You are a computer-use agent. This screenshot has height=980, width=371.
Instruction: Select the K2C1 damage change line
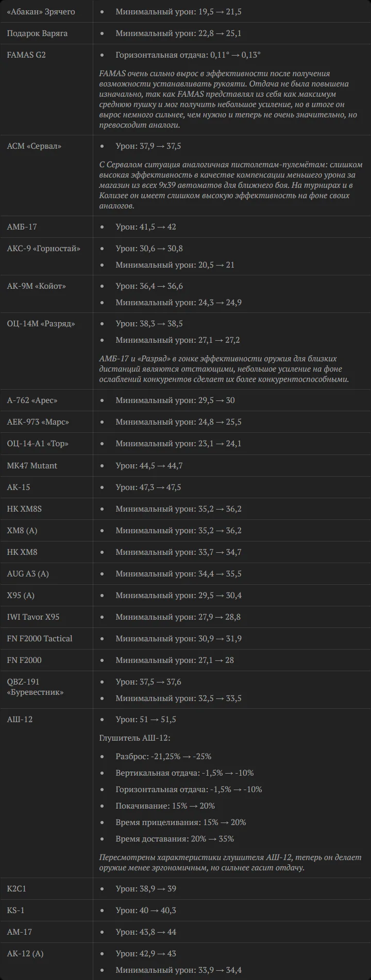[x=146, y=889]
